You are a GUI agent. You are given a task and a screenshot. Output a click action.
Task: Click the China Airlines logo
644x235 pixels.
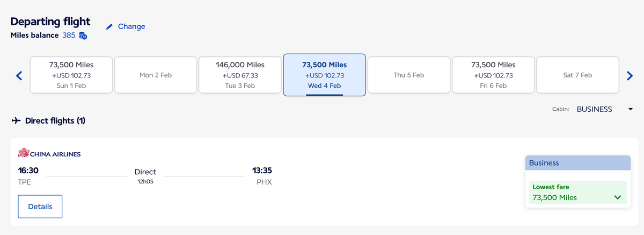49,154
